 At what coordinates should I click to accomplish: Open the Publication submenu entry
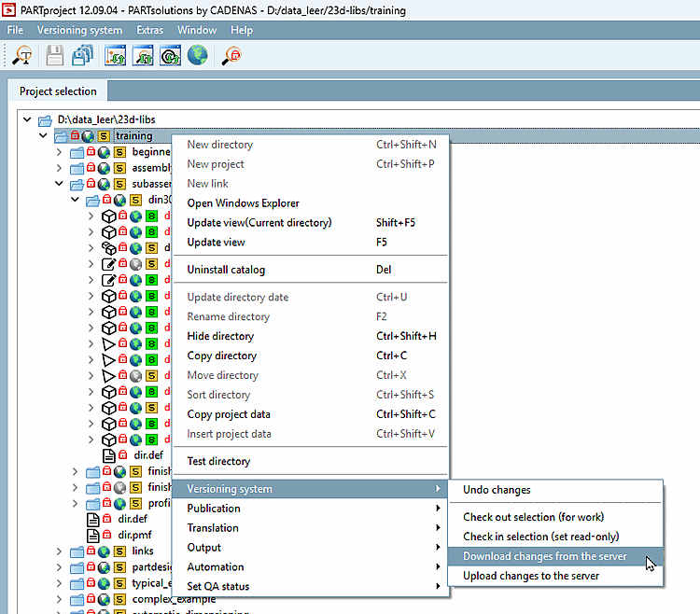point(214,509)
